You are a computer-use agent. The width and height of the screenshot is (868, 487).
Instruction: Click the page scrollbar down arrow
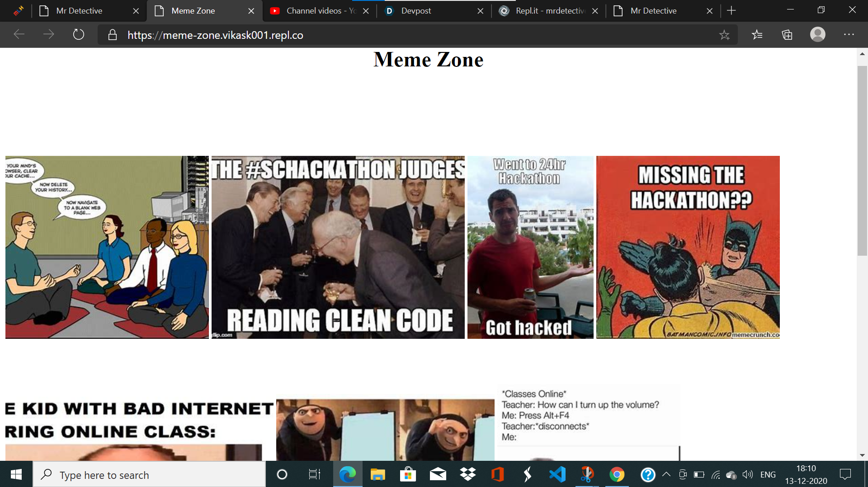coord(862,455)
